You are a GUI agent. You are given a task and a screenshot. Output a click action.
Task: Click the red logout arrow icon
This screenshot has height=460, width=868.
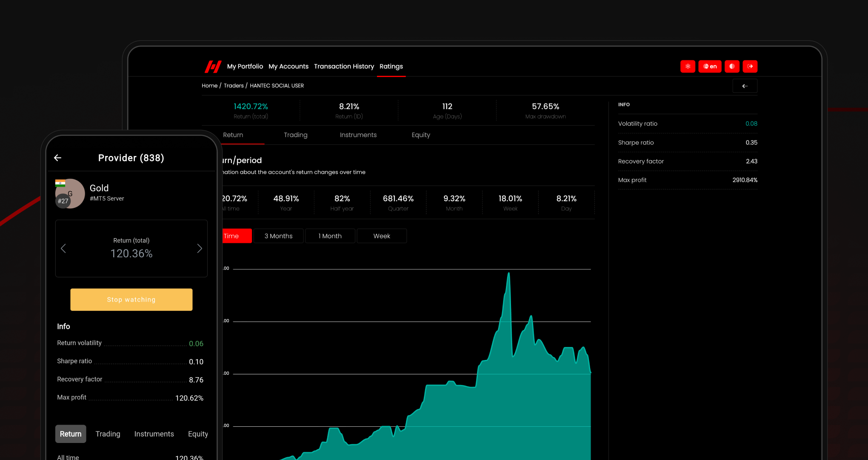(750, 66)
